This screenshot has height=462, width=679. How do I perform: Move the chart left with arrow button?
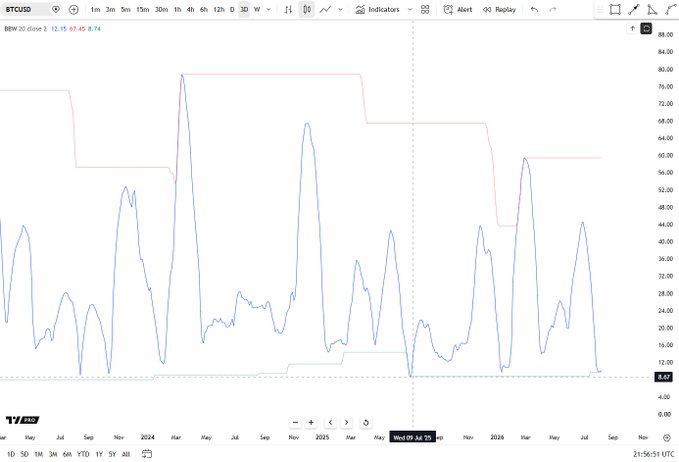(x=330, y=422)
